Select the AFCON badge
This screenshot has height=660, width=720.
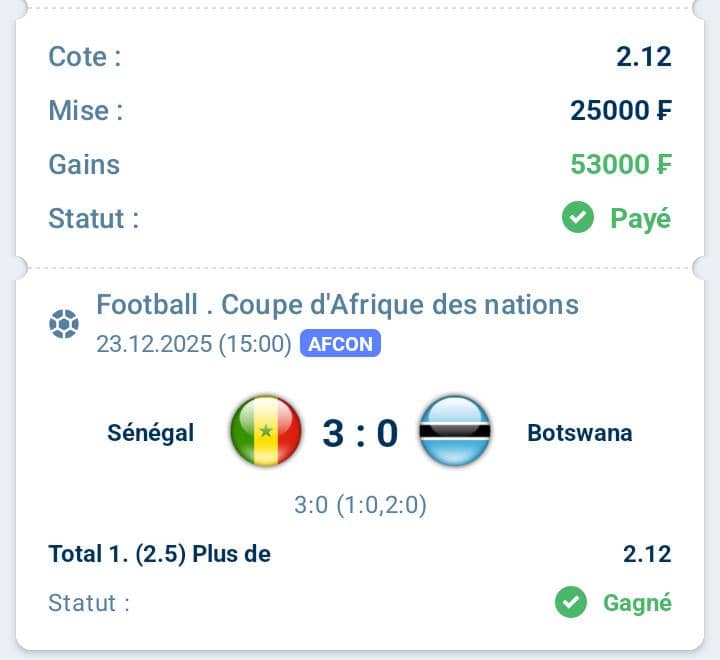pos(340,345)
